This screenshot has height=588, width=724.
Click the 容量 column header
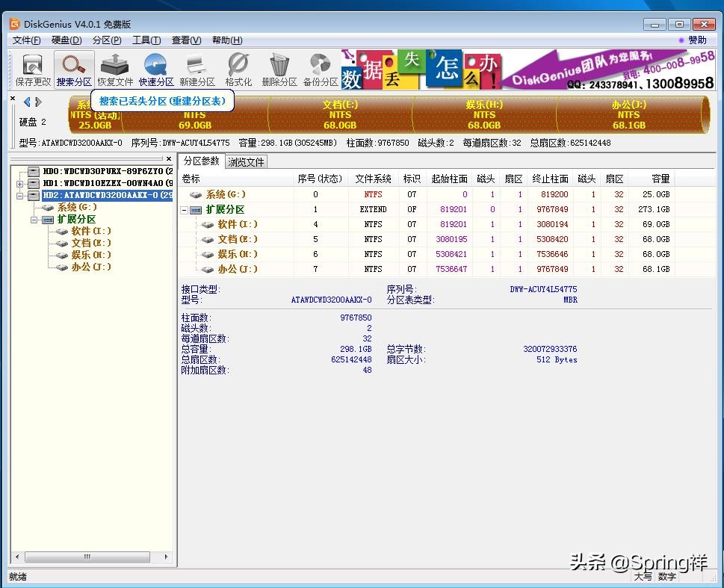(x=651, y=179)
